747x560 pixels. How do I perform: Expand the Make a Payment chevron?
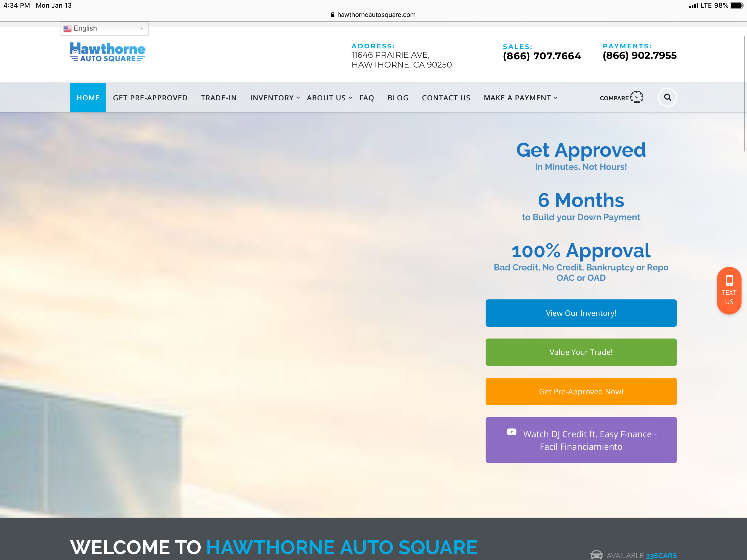coord(555,98)
